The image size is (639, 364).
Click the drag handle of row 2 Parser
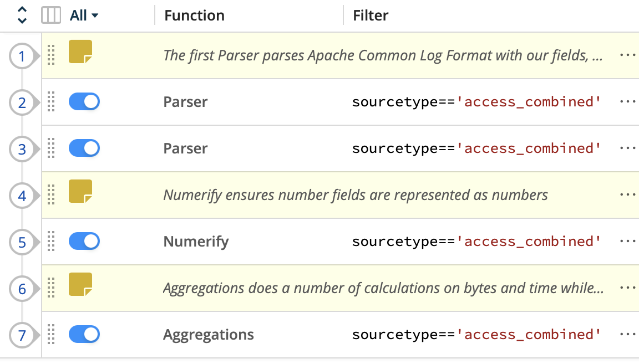coord(51,102)
